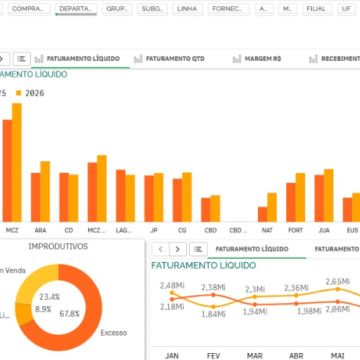This screenshot has height=360, width=360.
Task: Click the JUA axis label
Action: (324, 230)
